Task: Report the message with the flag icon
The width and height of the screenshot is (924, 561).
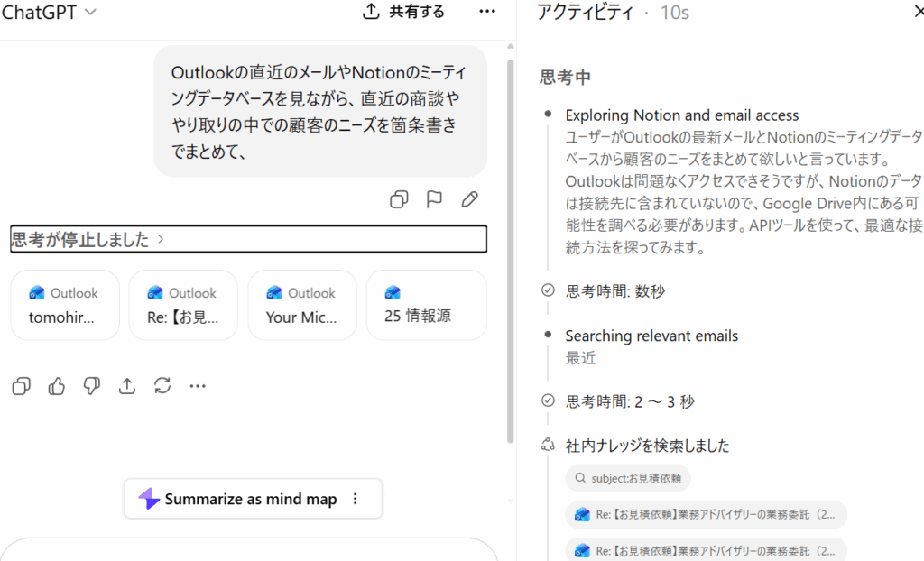Action: click(x=434, y=198)
